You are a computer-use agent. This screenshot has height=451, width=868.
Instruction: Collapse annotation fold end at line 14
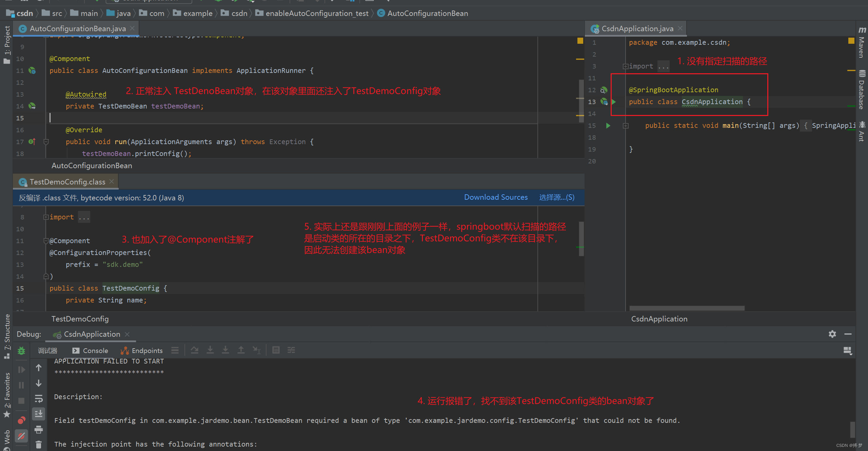point(46,276)
